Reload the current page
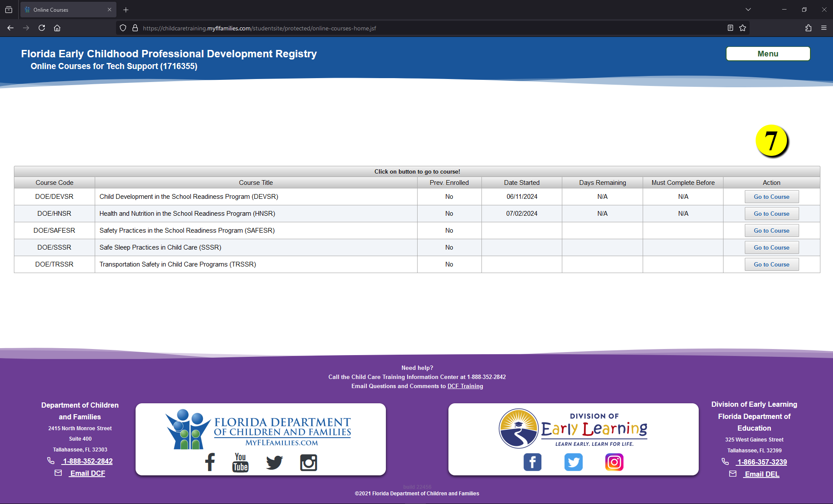 point(42,28)
